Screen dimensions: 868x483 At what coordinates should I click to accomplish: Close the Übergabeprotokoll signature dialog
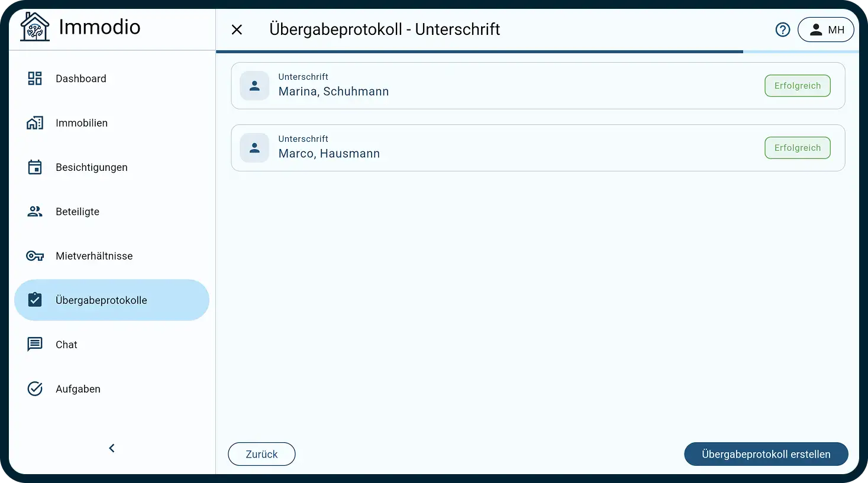click(x=237, y=30)
